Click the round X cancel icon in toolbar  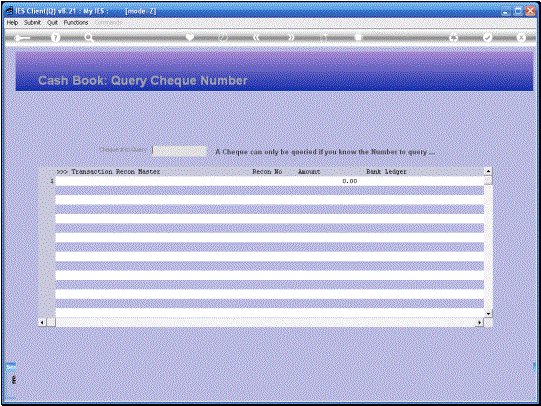click(x=521, y=37)
